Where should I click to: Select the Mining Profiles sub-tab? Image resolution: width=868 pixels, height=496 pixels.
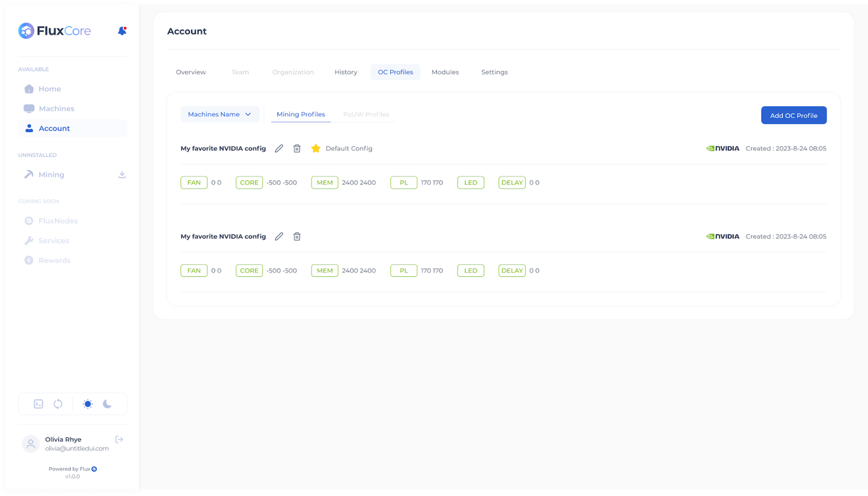[x=301, y=114]
